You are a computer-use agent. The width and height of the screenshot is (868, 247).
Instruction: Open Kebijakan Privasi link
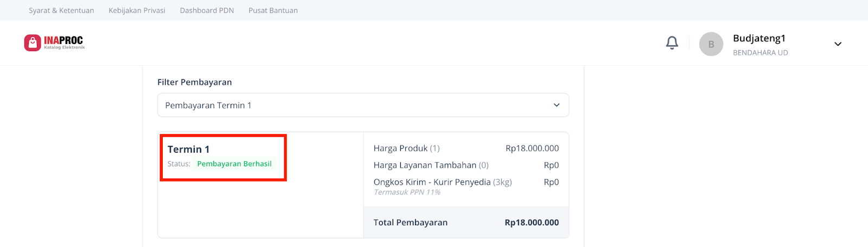(137, 10)
